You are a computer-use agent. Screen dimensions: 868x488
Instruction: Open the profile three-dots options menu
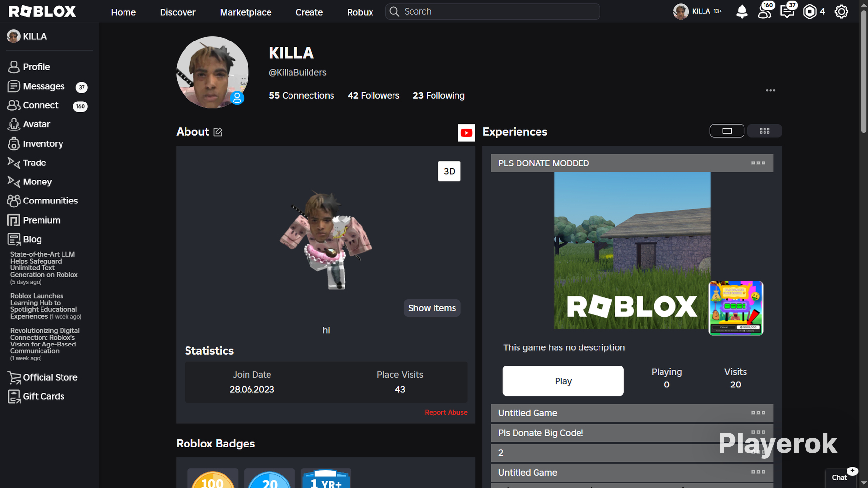point(770,90)
